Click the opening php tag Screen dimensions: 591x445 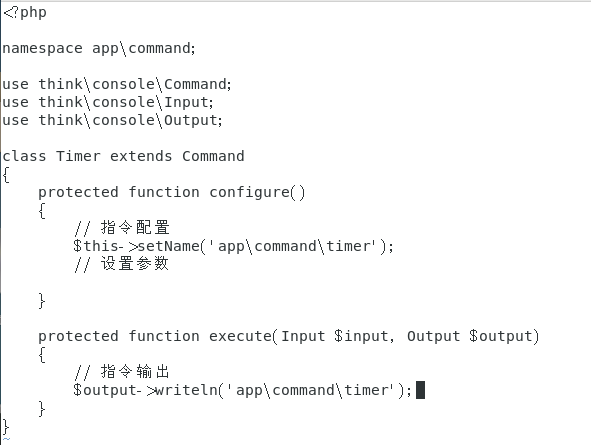click(25, 12)
